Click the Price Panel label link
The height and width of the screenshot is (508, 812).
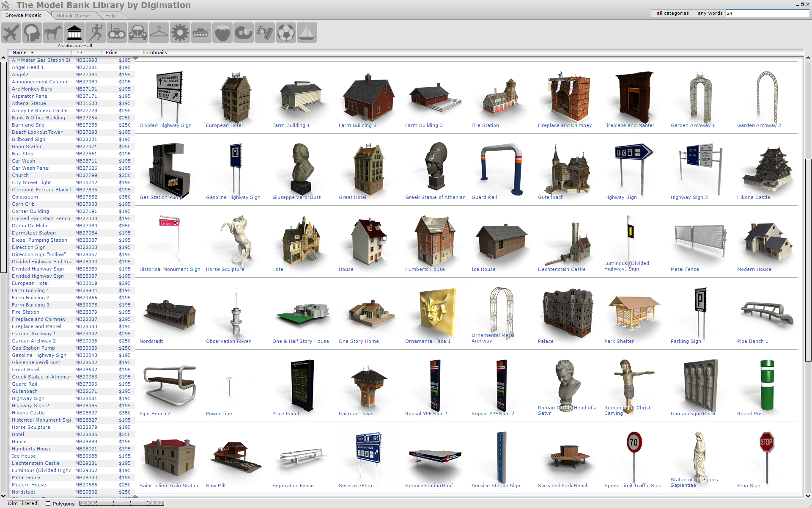pyautogui.click(x=285, y=414)
